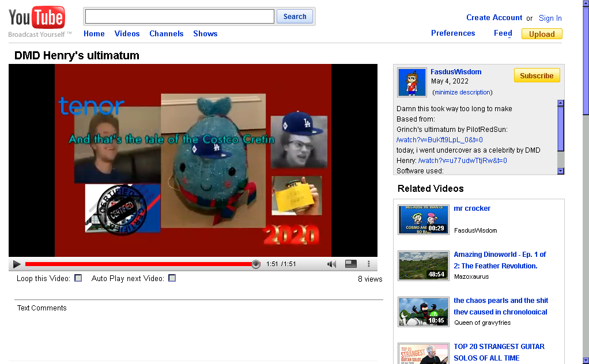Go to the Shows tab
Screen dimensions: 589x364
[205, 33]
